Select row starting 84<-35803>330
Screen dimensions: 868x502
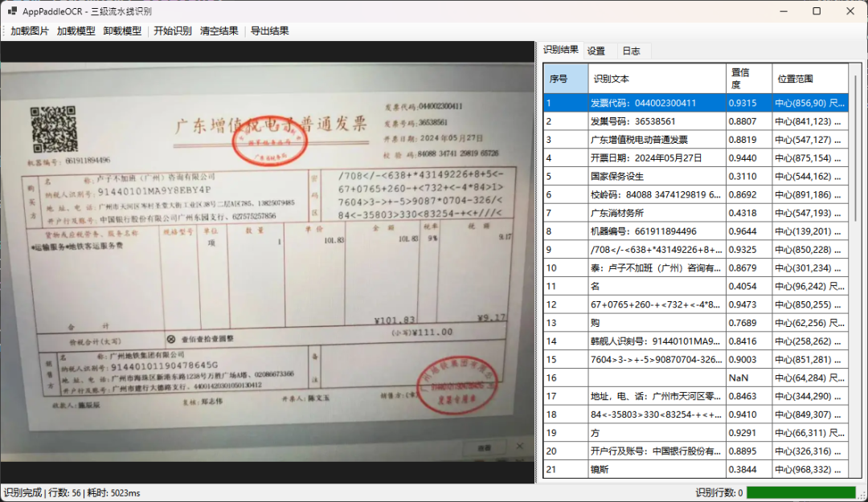695,414
